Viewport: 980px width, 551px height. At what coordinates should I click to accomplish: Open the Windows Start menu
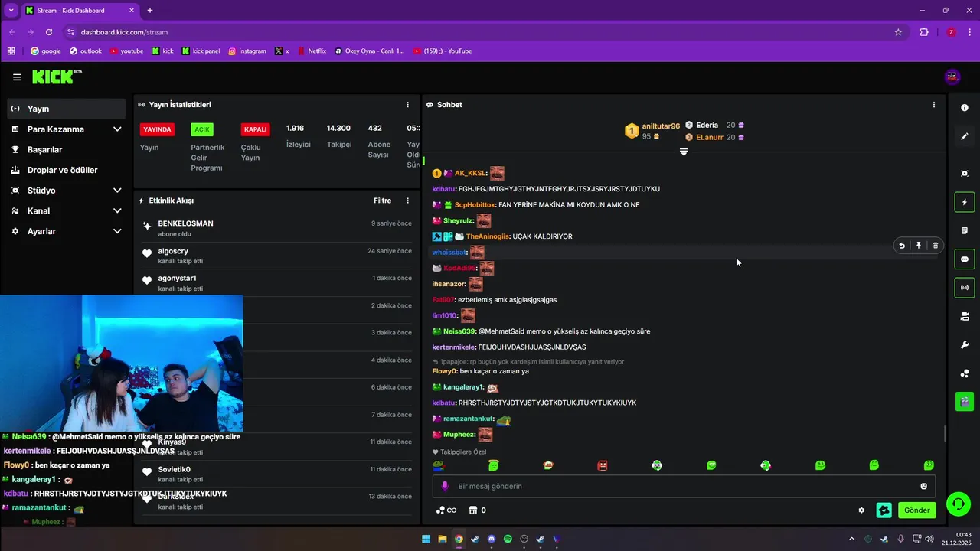pyautogui.click(x=426, y=540)
